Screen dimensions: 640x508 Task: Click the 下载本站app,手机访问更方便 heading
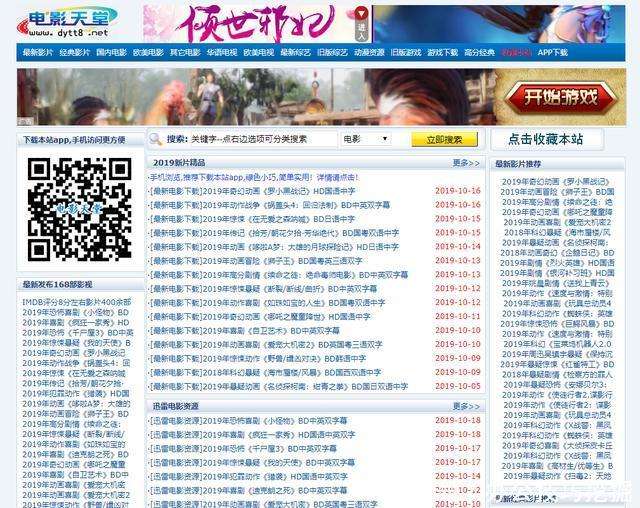74,140
